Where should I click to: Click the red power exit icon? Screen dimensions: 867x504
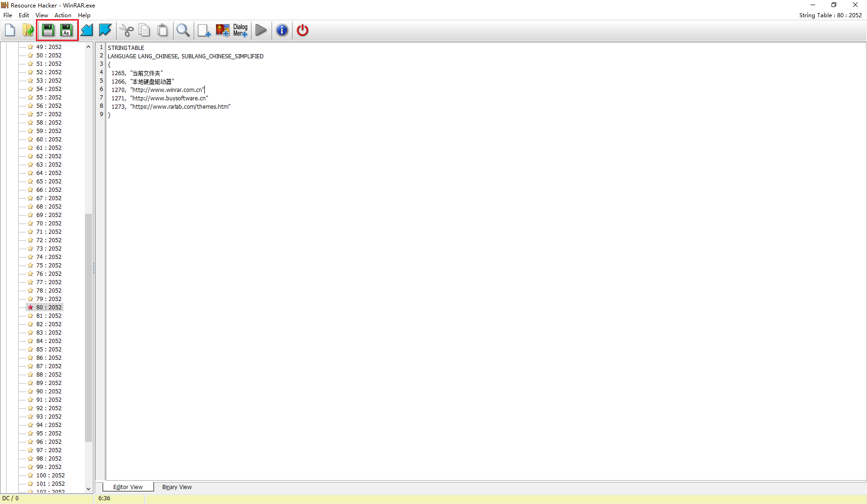pos(302,30)
